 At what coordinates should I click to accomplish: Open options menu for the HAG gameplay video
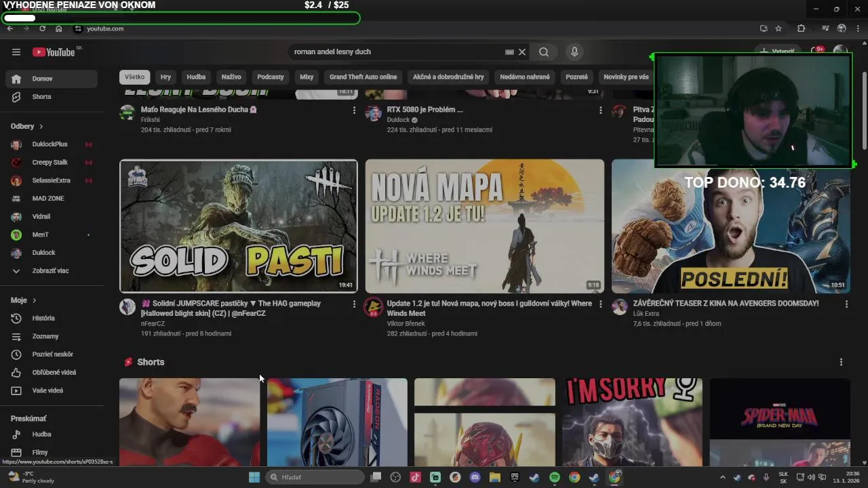pyautogui.click(x=354, y=305)
